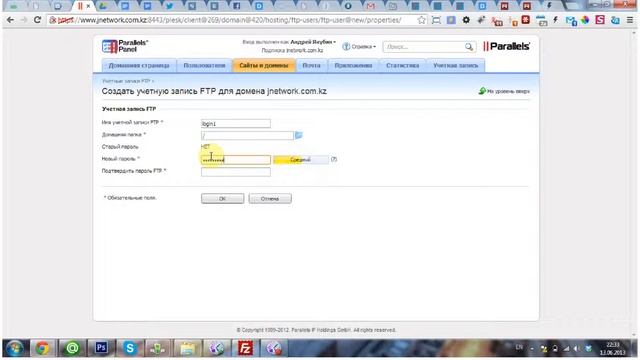Image resolution: width=640 pixels, height=360 pixels.
Task: Click the EN language indicator in tray
Action: (519, 347)
